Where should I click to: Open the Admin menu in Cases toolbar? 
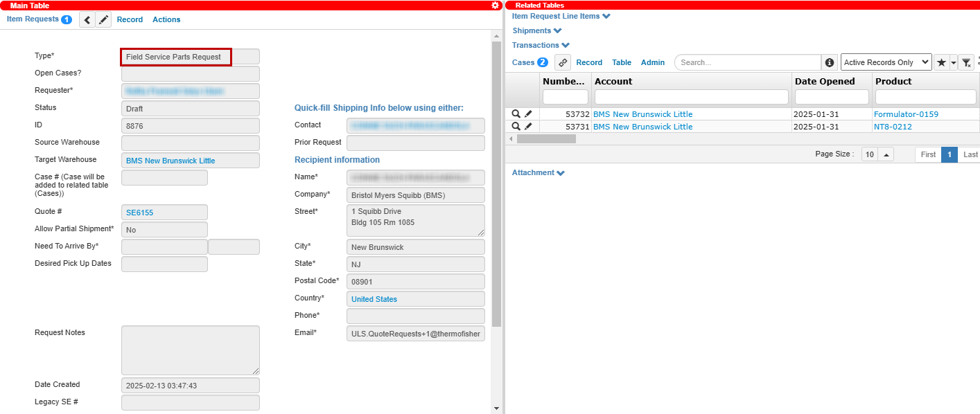pyautogui.click(x=652, y=63)
